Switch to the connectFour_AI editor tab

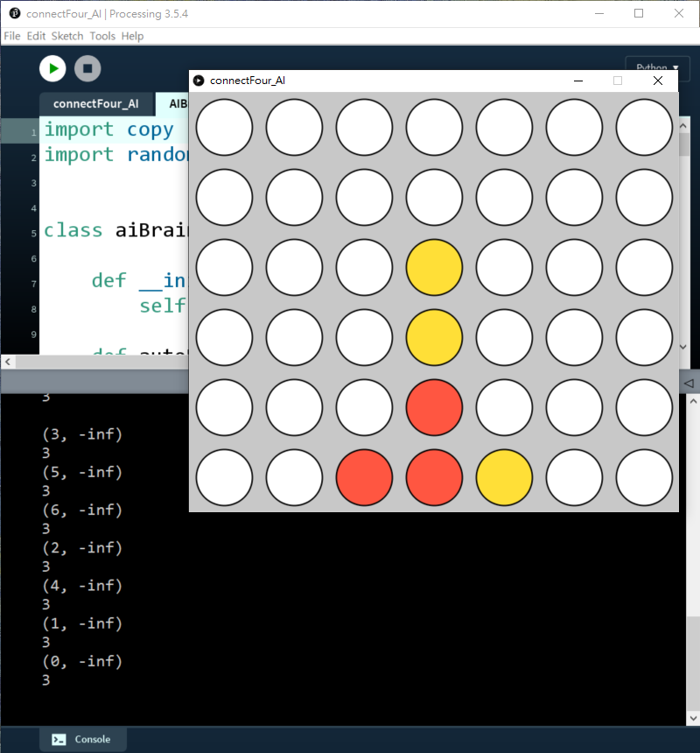tap(95, 103)
